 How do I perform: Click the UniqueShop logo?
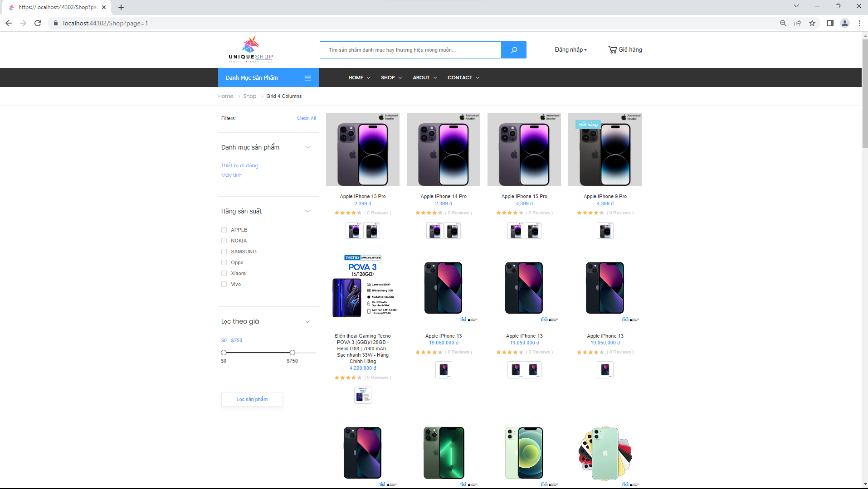pyautogui.click(x=250, y=50)
